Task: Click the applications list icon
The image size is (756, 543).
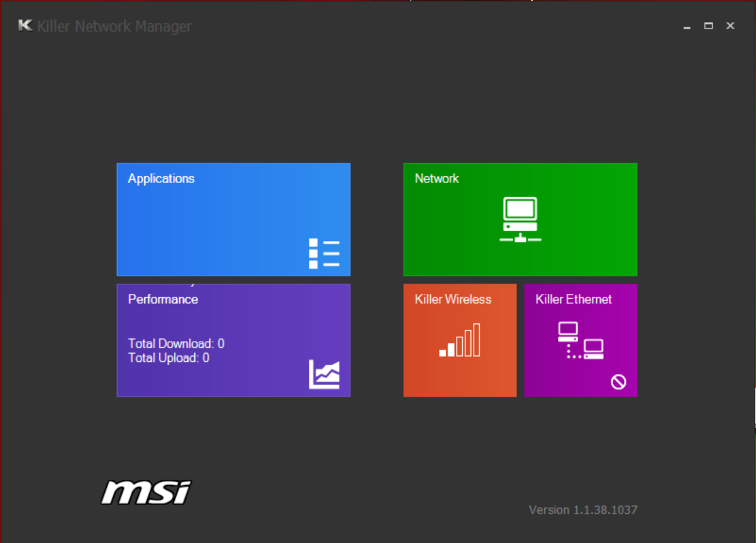Action: coord(324,254)
